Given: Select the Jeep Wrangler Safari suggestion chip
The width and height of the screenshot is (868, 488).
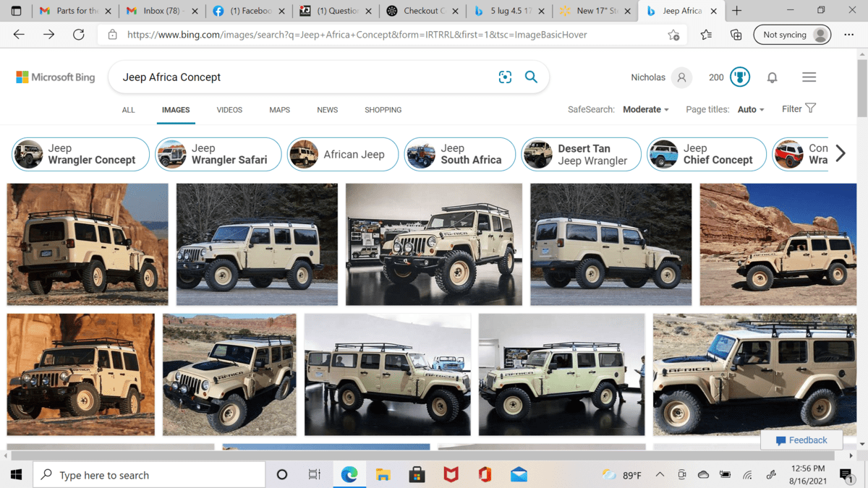Looking at the screenshot, I should pos(218,154).
